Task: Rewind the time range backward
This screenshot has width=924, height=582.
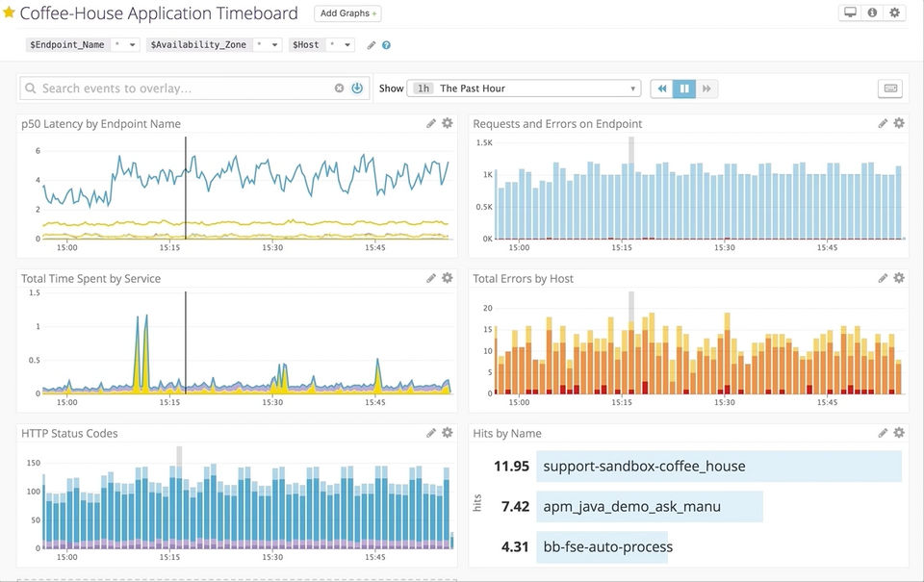Action: [x=662, y=89]
